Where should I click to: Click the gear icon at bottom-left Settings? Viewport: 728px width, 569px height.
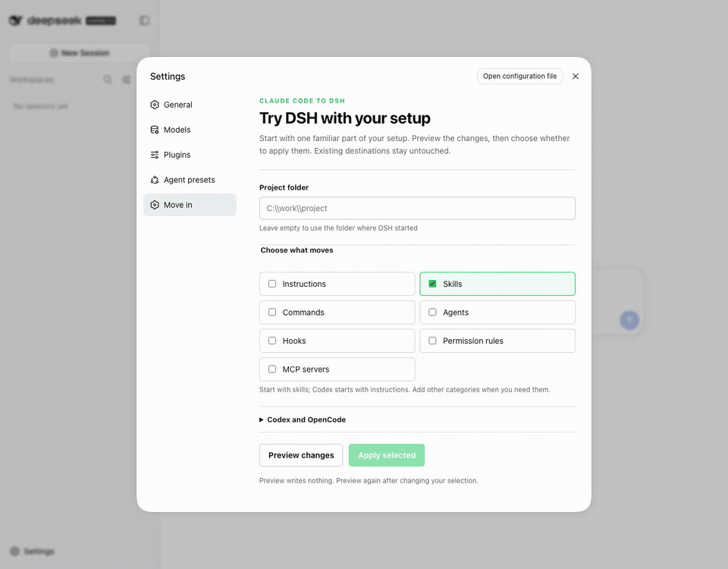pos(15,552)
